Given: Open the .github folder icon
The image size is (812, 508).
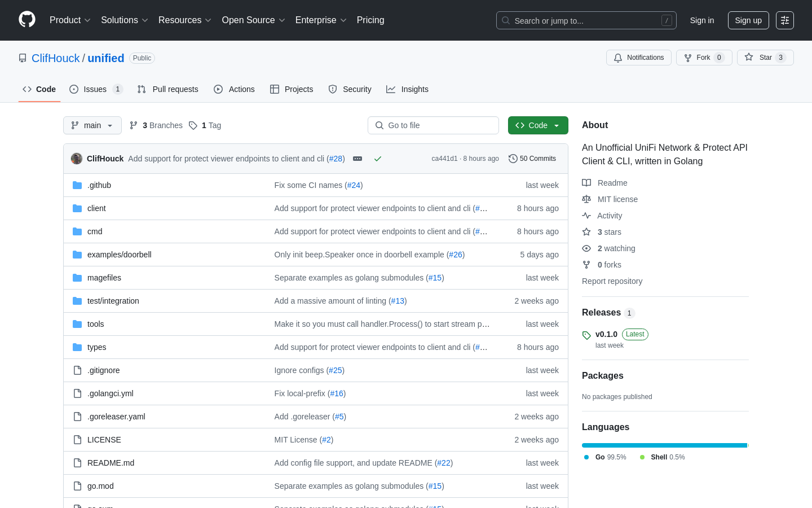Looking at the screenshot, I should [77, 185].
